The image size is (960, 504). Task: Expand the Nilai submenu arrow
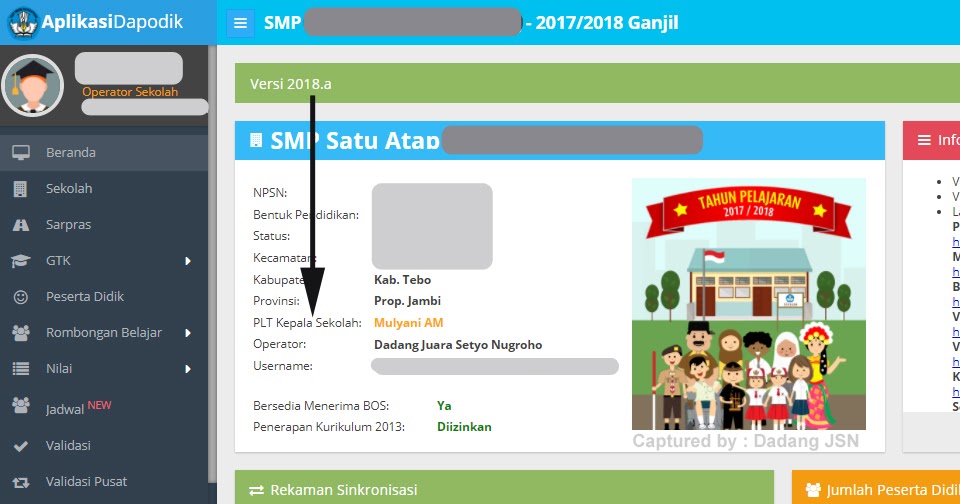coord(188,369)
